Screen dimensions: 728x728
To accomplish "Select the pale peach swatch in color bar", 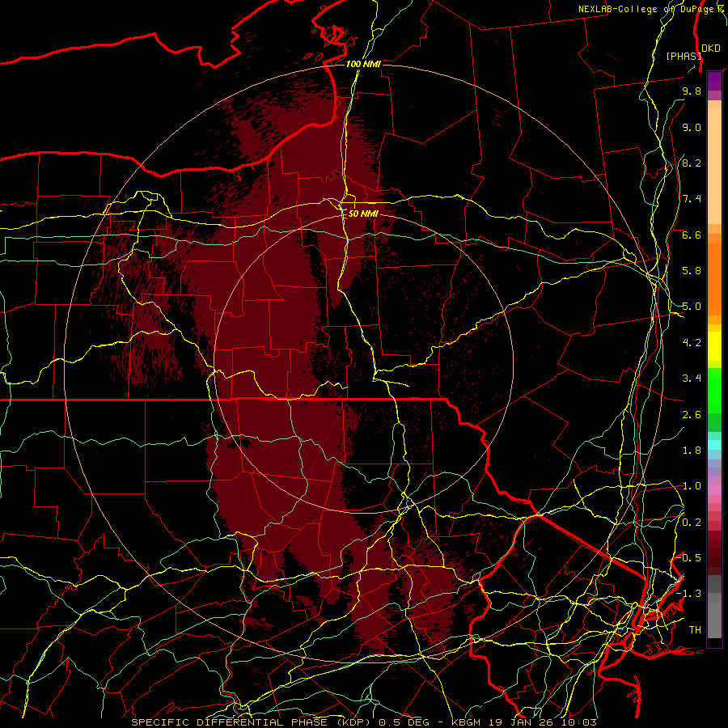I will tap(714, 167).
